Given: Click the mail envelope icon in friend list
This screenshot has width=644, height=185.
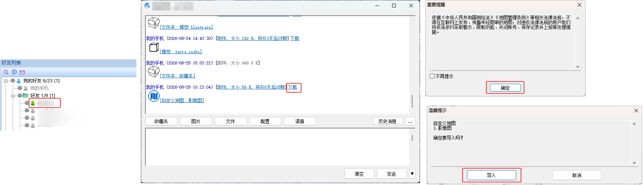Looking at the screenshot, I should (22, 72).
